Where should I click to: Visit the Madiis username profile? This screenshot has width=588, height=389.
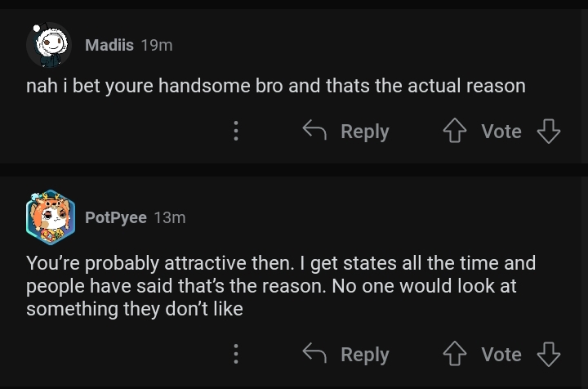click(109, 46)
